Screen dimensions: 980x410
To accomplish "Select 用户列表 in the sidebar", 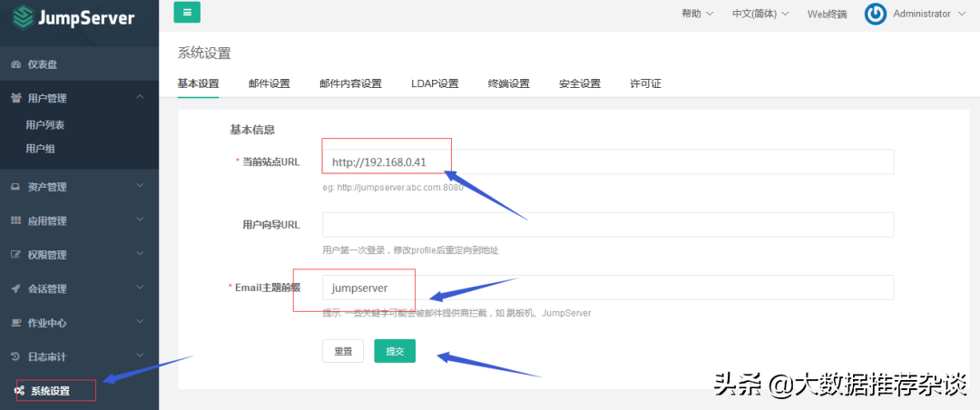I will pos(45,125).
